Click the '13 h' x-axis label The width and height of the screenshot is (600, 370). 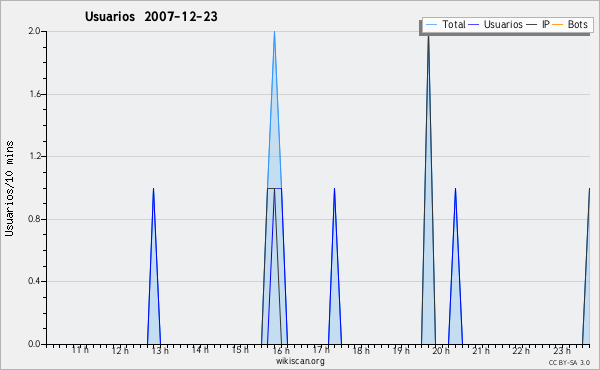click(160, 350)
